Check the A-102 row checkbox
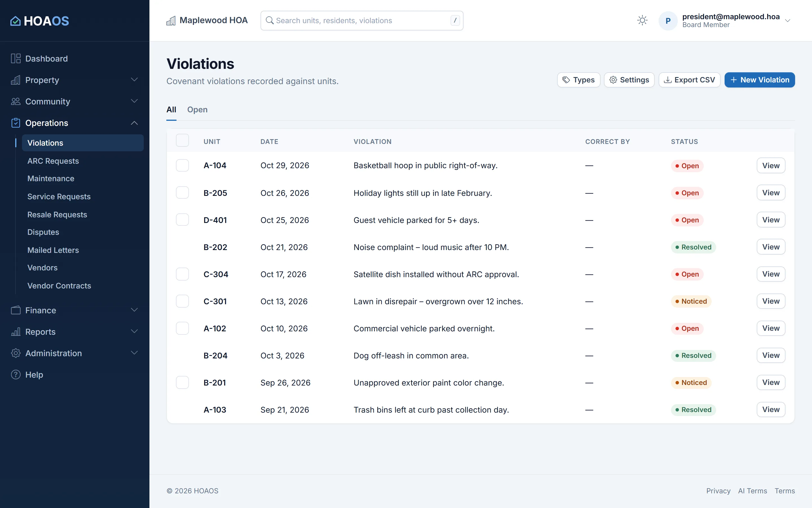 (182, 328)
